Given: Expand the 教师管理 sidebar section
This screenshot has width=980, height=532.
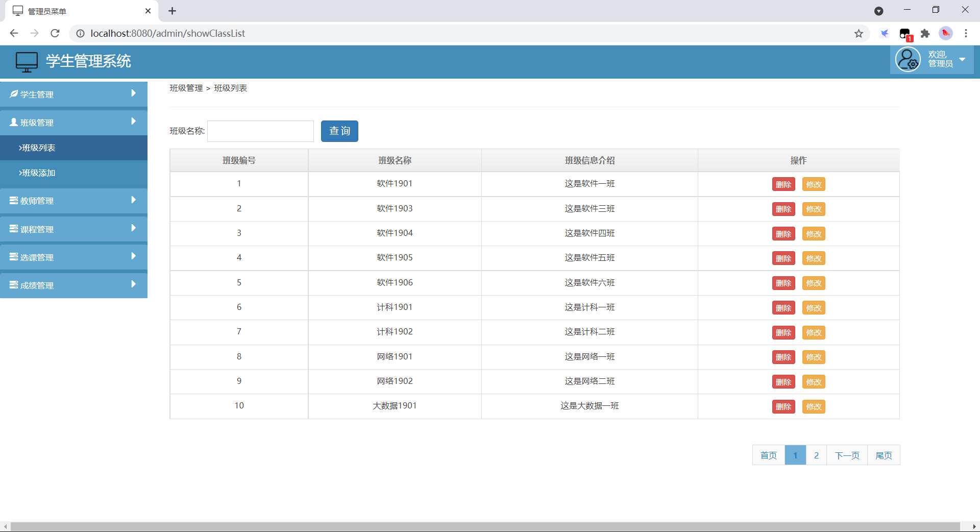Looking at the screenshot, I should 73,201.
